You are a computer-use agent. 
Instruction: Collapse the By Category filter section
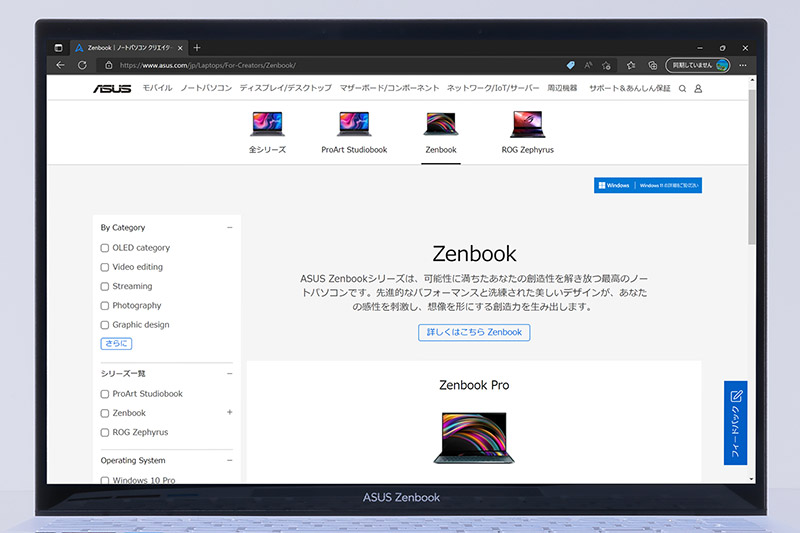tap(229, 228)
